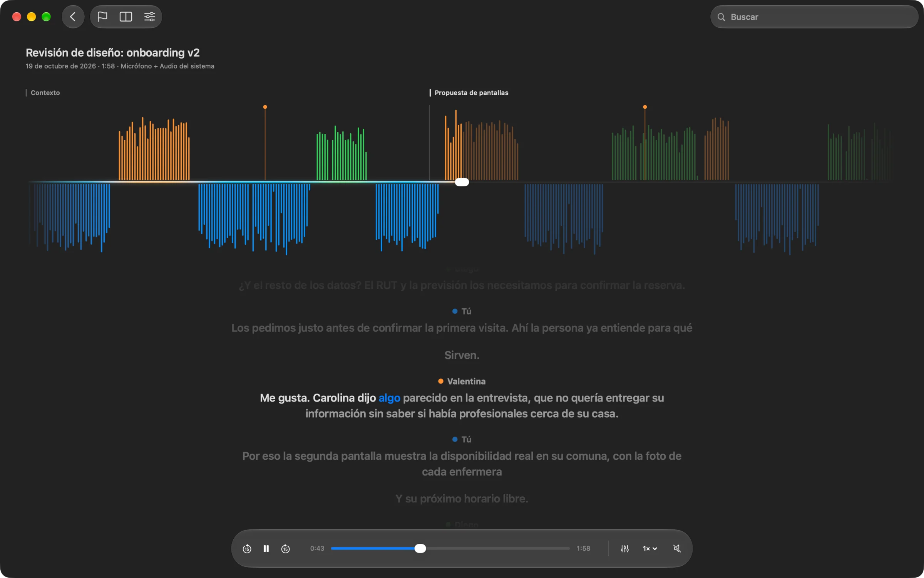Click the Tú speaker label above "Los pedimos"
This screenshot has height=578, width=924.
tap(462, 311)
